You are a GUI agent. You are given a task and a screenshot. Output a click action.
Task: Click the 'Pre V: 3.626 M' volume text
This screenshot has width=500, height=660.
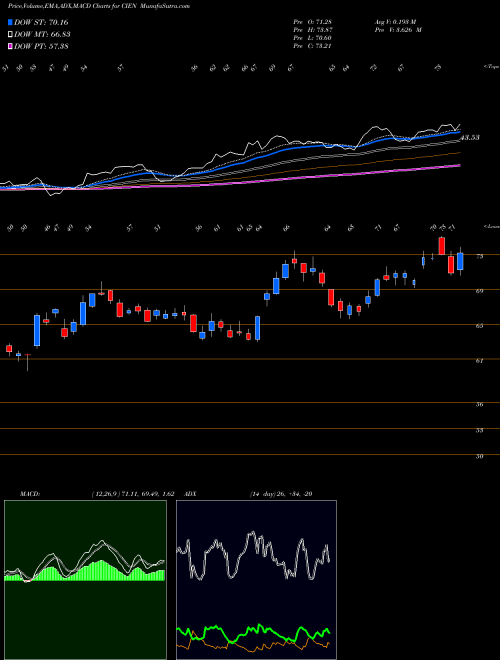(400, 29)
